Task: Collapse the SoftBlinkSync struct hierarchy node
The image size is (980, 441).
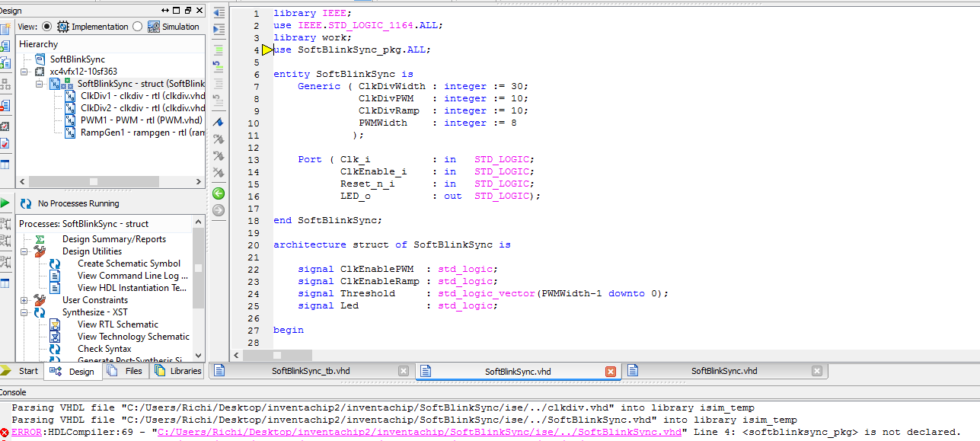Action: coord(40,84)
